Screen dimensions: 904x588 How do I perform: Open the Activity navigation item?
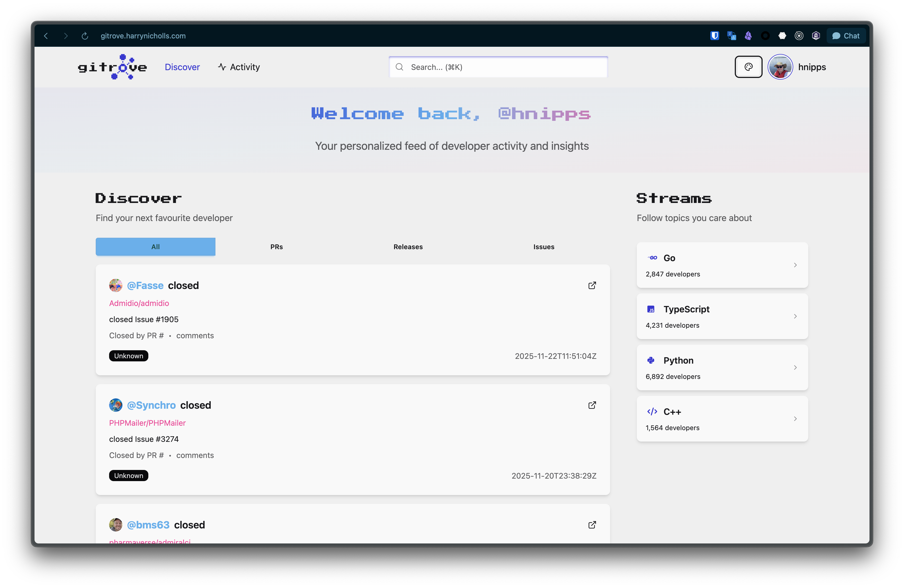coord(239,67)
